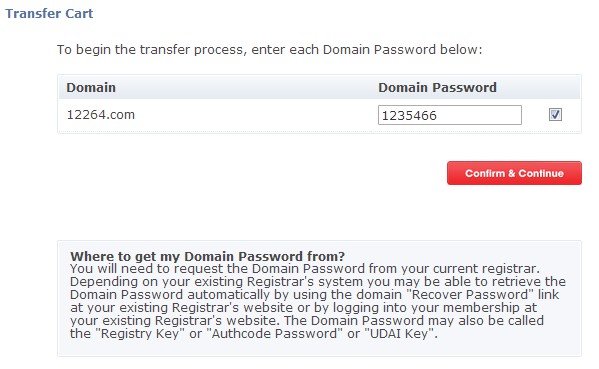Click the quoted "UDAI Key" term
Image resolution: width=599 pixels, height=369 pixels.
tap(401, 333)
